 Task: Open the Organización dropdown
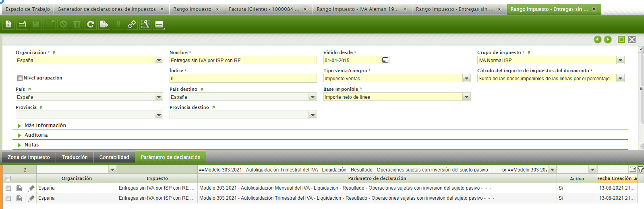click(x=159, y=60)
